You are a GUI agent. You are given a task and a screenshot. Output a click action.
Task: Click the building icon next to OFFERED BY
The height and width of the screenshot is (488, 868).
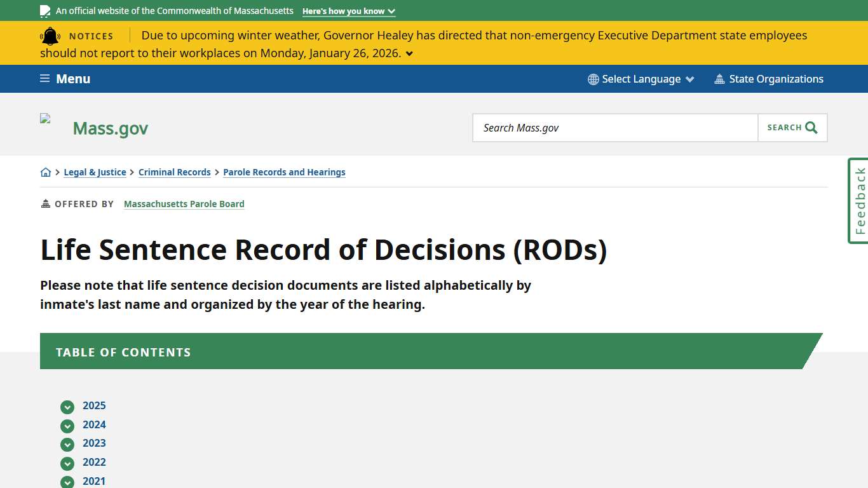pyautogui.click(x=45, y=203)
